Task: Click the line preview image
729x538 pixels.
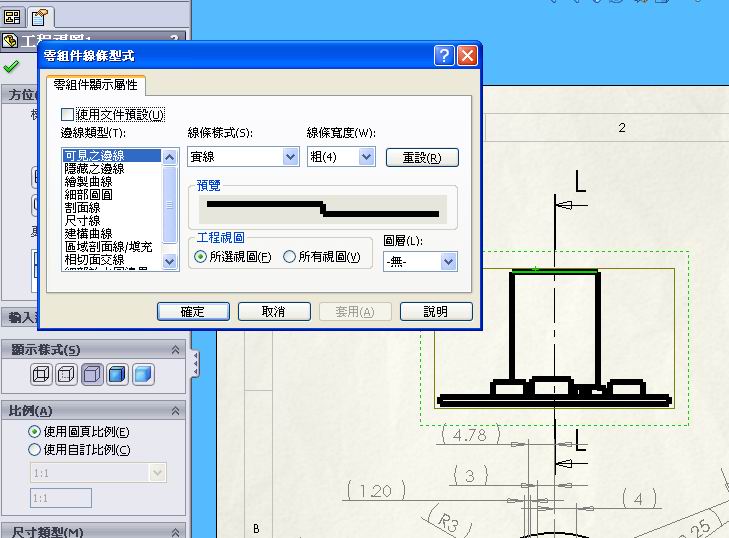Action: [x=323, y=210]
